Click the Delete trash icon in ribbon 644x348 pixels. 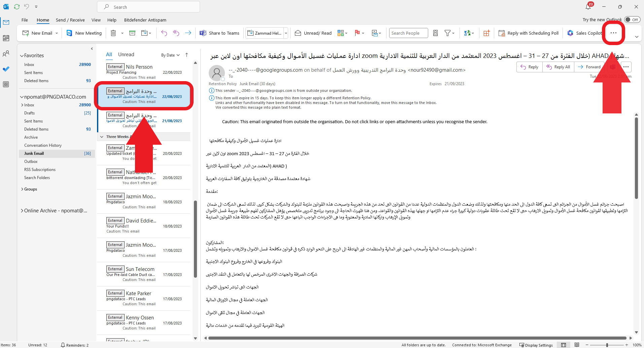click(x=113, y=33)
